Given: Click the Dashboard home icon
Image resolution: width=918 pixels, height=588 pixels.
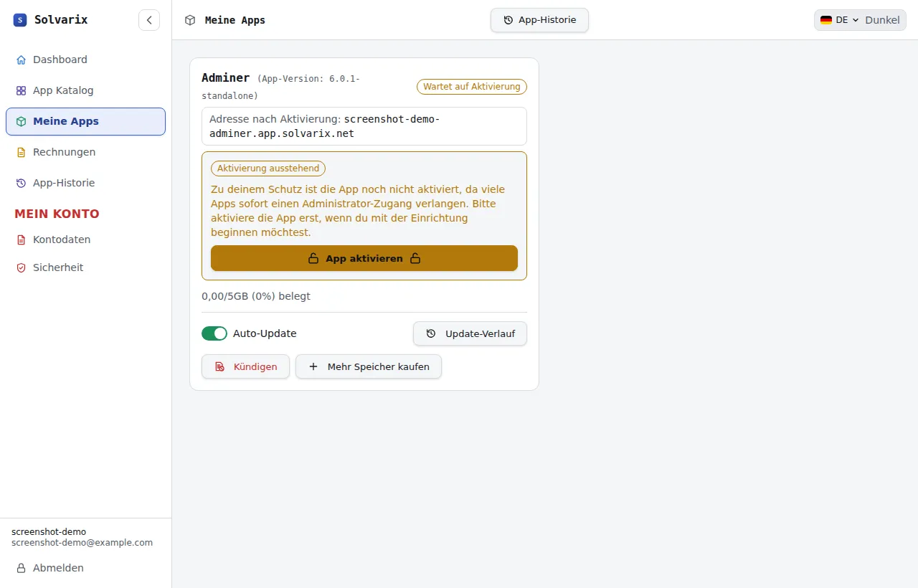Looking at the screenshot, I should [x=21, y=60].
